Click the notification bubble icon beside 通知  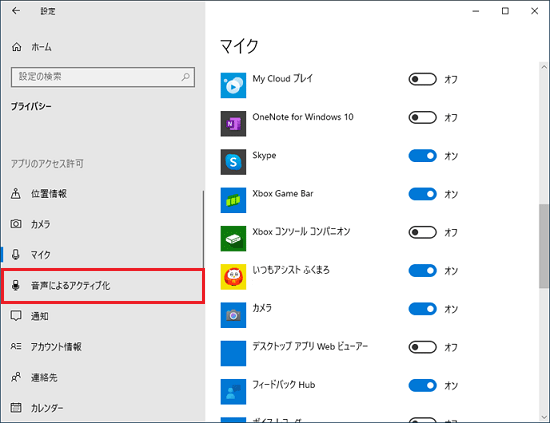[16, 316]
